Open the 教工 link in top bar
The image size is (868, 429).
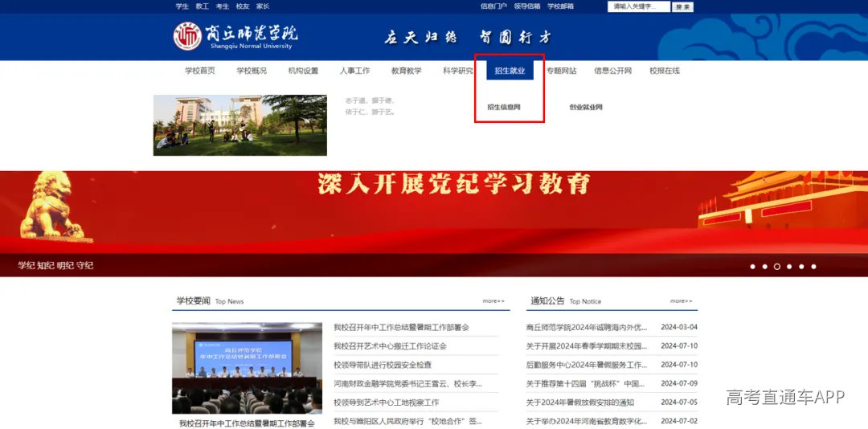coord(202,6)
